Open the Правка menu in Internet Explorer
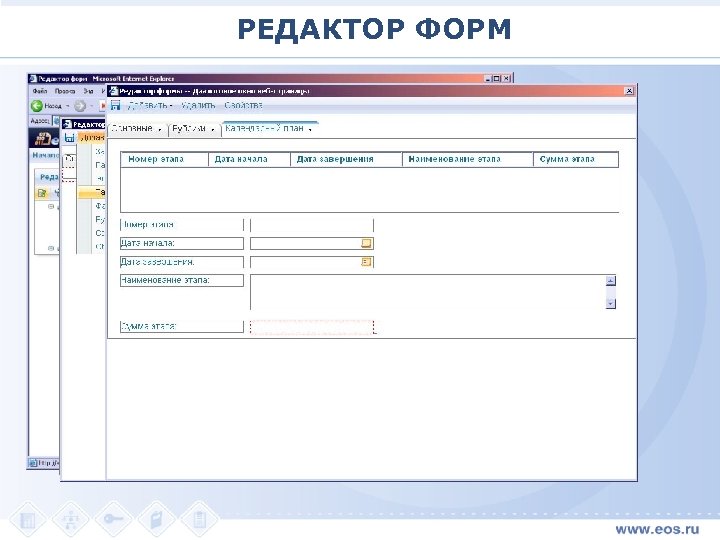 pyautogui.click(x=65, y=91)
